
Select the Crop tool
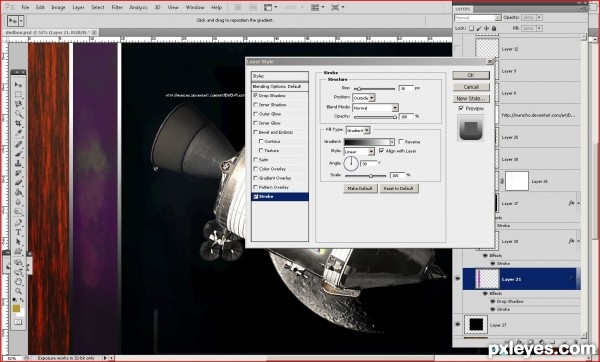click(18, 123)
